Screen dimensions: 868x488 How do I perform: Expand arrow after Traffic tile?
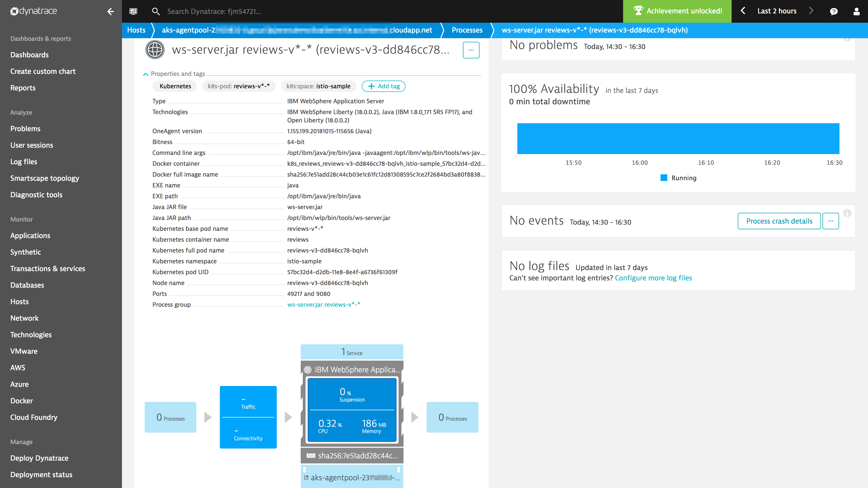pos(288,417)
